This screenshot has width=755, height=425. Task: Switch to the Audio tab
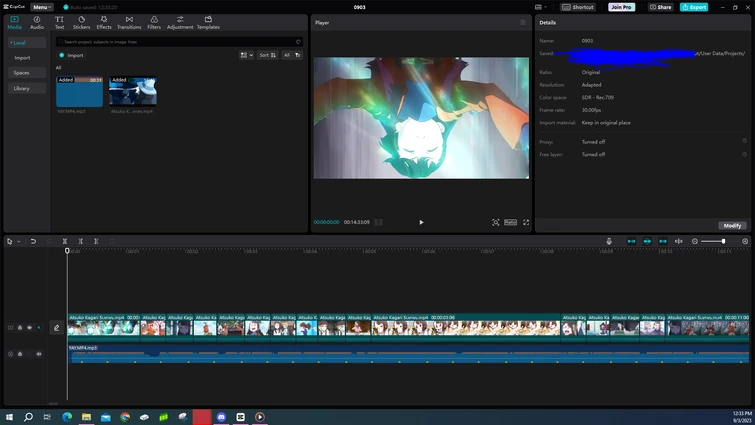[x=37, y=22]
